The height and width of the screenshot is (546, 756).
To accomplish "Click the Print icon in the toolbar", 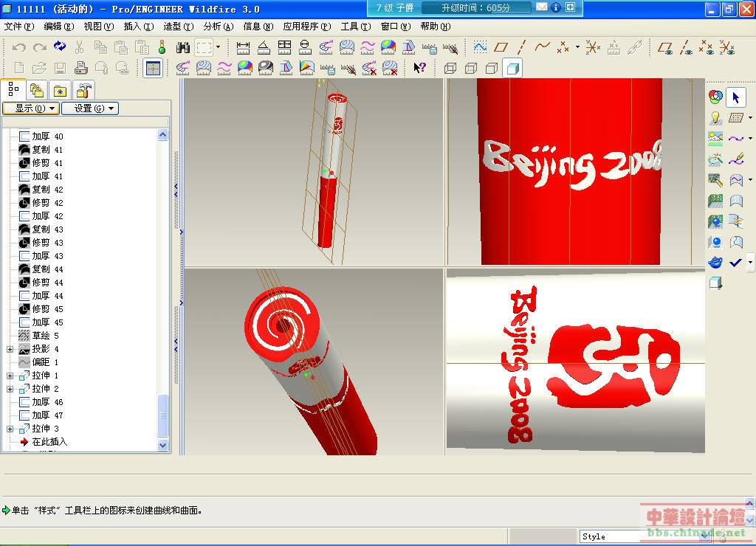I will coord(81,68).
